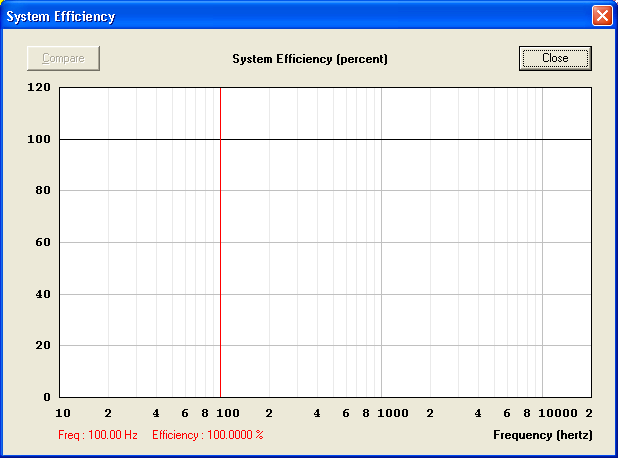The width and height of the screenshot is (618, 458).
Task: Click the 120 label on the vertical axis
Action: pyautogui.click(x=39, y=87)
